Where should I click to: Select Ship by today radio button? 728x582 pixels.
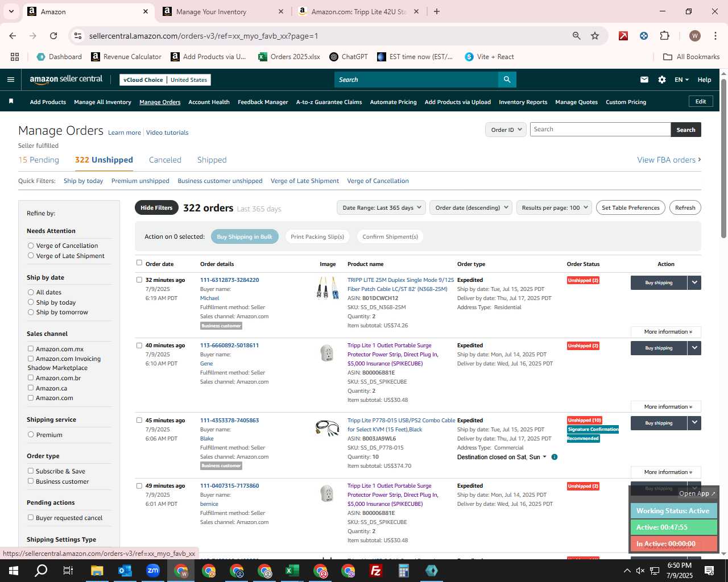click(x=31, y=302)
